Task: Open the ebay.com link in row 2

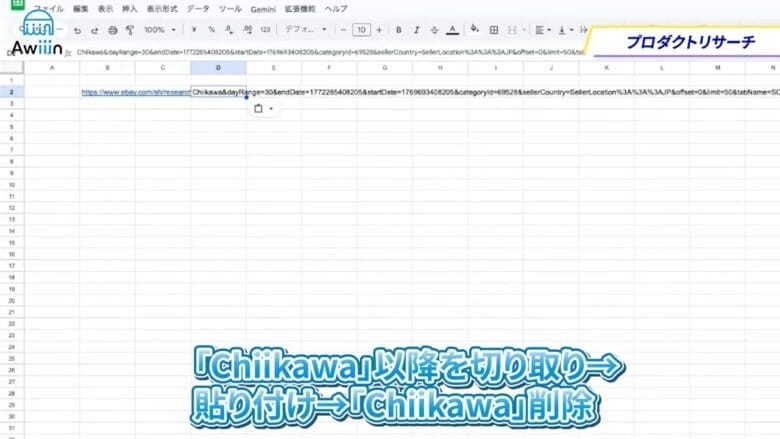Action: pos(136,92)
